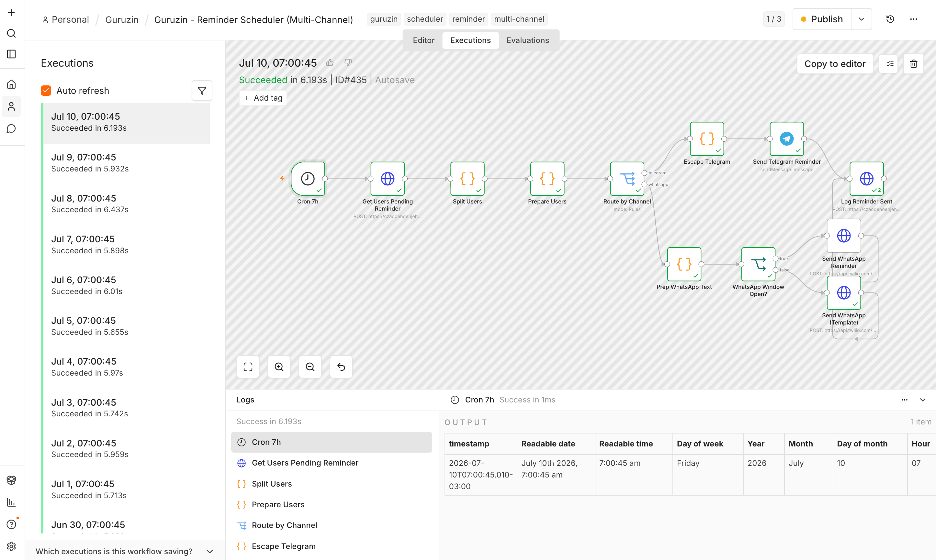The image size is (936, 560).
Task: Switch to the Editor tab
Action: (423, 40)
